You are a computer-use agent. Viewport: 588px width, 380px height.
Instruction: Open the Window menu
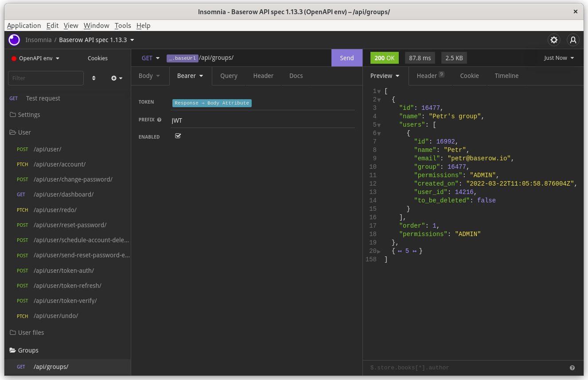coord(97,26)
